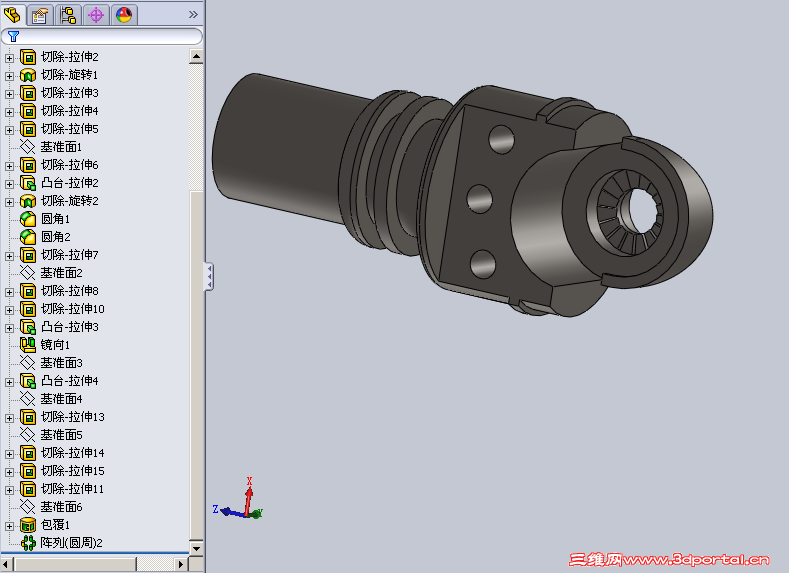
Task: Select the 切除-拉伸15 label
Action: point(72,471)
